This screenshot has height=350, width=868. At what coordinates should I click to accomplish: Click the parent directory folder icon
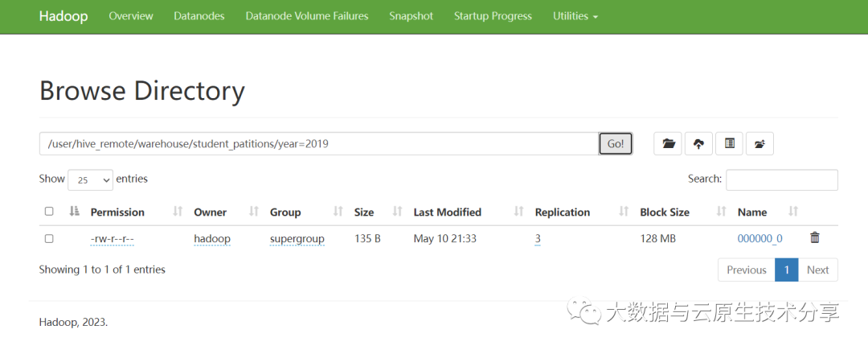(x=759, y=144)
